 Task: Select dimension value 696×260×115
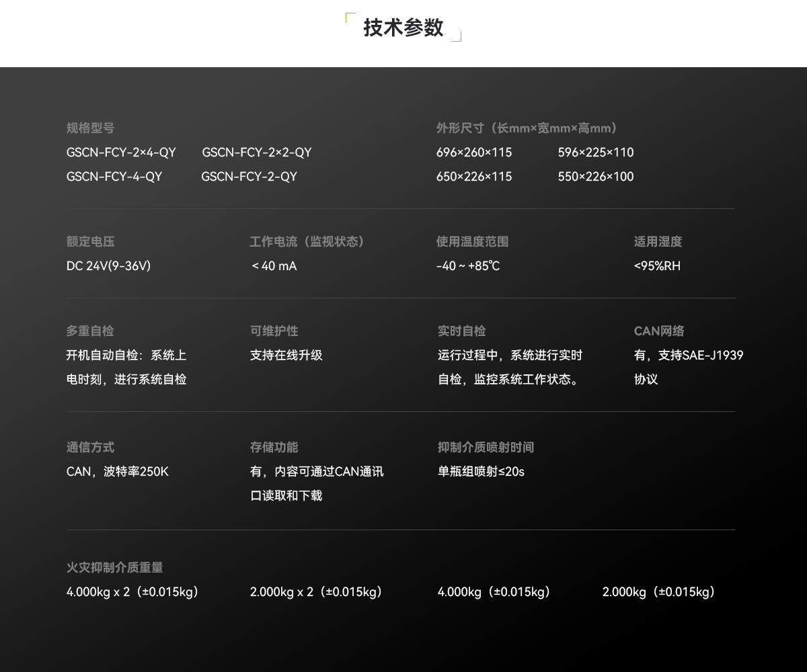tap(474, 153)
